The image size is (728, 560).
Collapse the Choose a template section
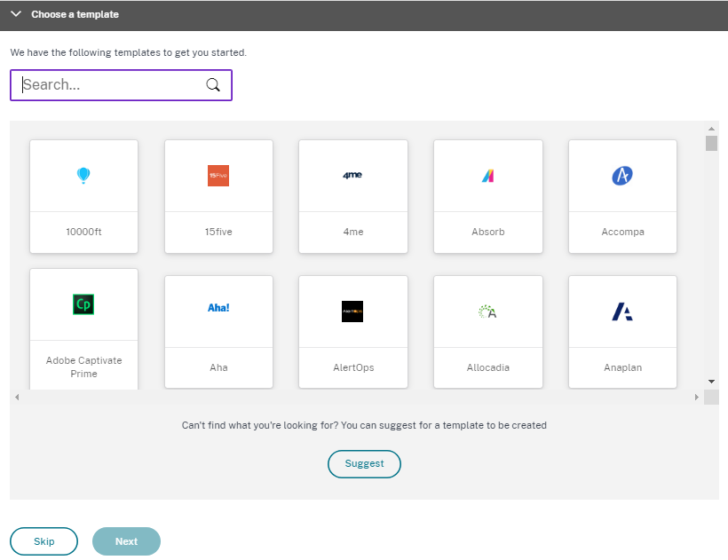point(16,14)
